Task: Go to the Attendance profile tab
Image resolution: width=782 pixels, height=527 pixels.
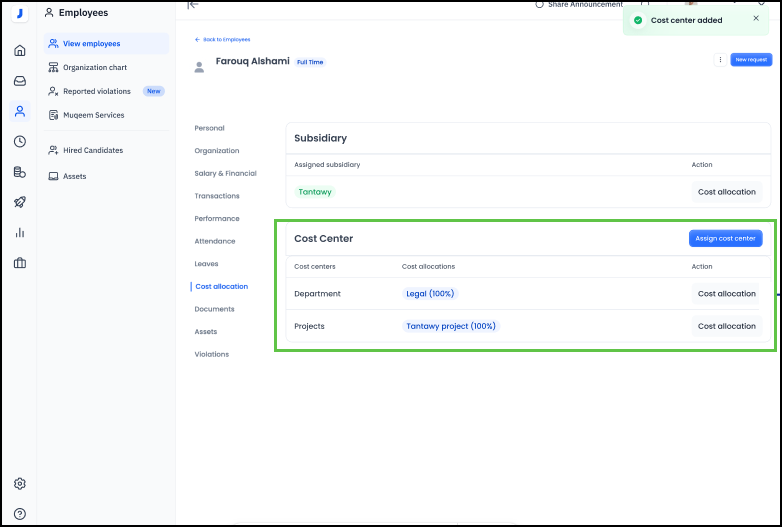Action: 215,241
